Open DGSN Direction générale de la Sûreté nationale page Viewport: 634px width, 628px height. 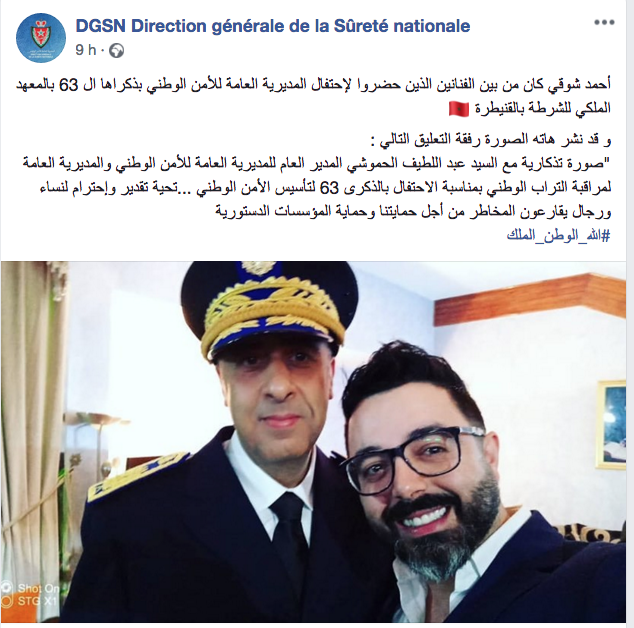(273, 26)
